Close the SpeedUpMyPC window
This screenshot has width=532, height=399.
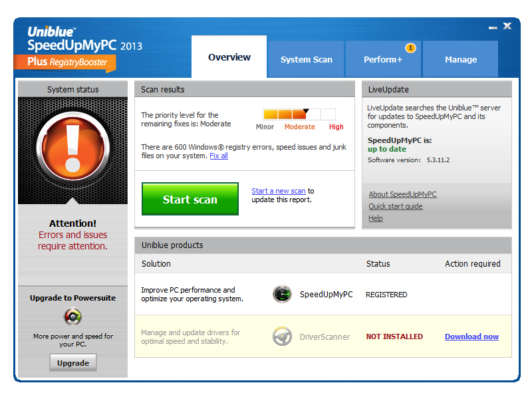click(507, 26)
